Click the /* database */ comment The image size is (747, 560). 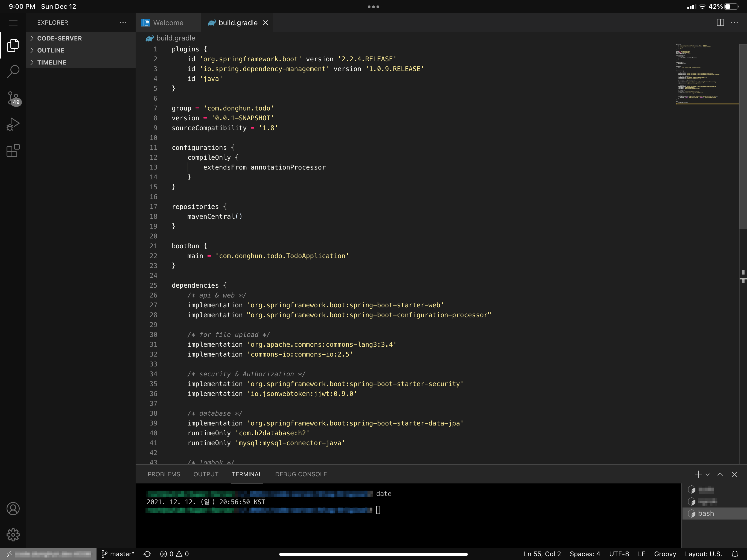[215, 413]
